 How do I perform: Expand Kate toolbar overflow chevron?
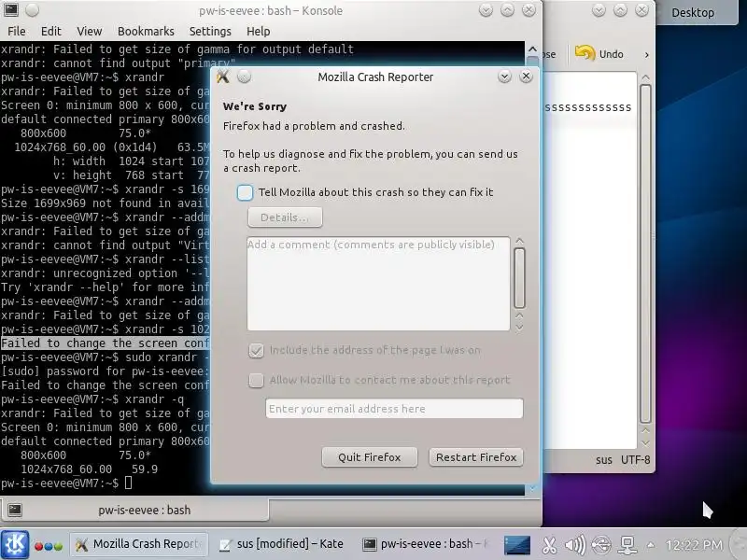point(646,55)
